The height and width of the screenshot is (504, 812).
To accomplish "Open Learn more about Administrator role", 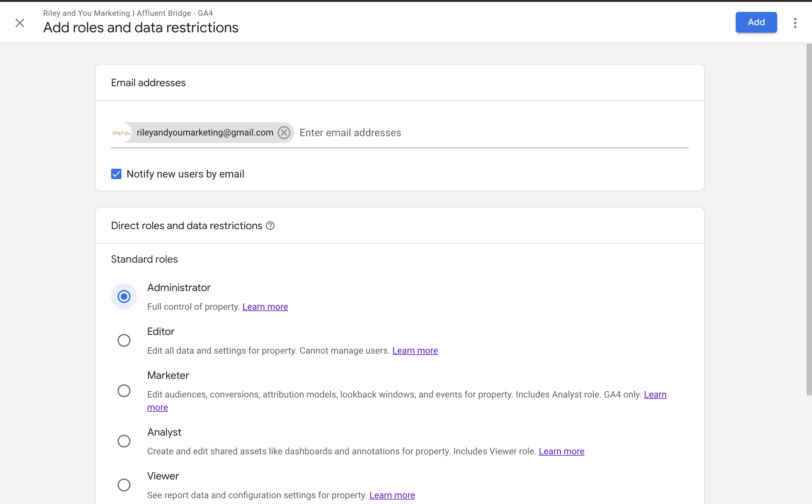I will click(265, 306).
